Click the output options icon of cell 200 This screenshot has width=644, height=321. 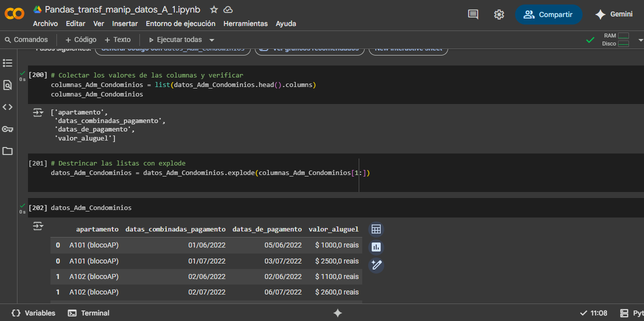38,112
